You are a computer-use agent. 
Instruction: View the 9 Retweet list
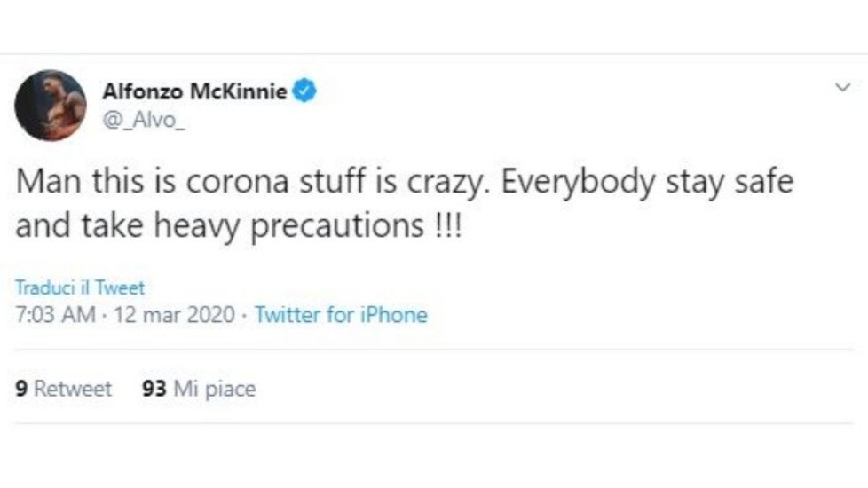(x=63, y=389)
